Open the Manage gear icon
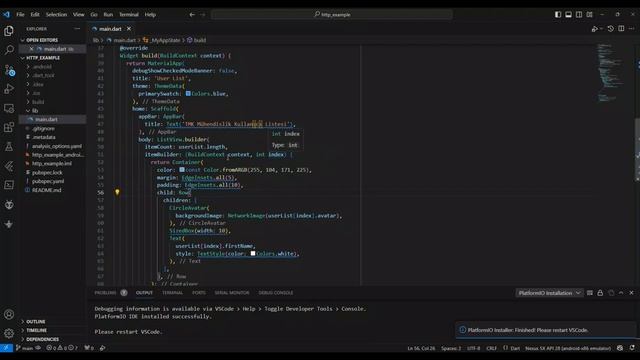The width and height of the screenshot is (640, 360). [9, 333]
